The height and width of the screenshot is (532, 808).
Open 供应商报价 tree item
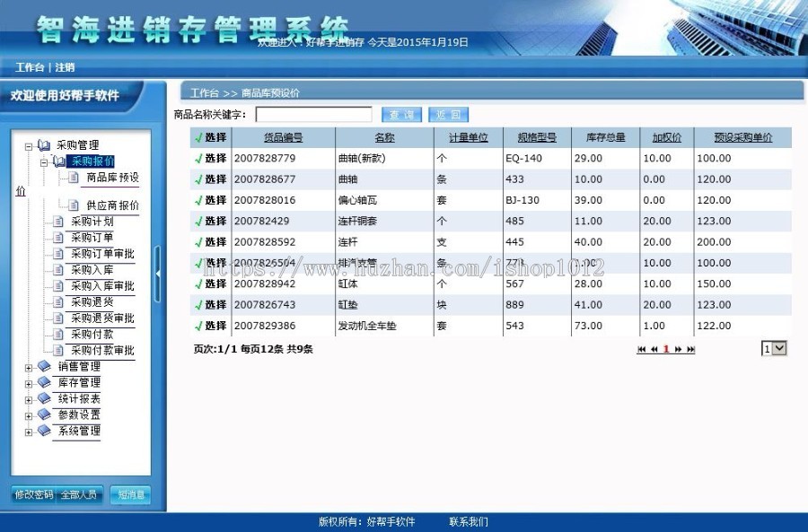click(x=112, y=205)
